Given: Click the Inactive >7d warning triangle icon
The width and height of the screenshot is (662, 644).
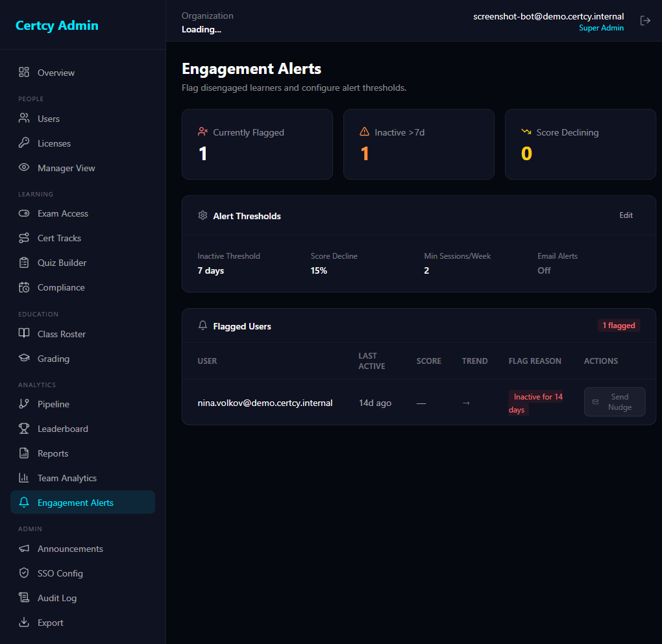Looking at the screenshot, I should coord(364,132).
